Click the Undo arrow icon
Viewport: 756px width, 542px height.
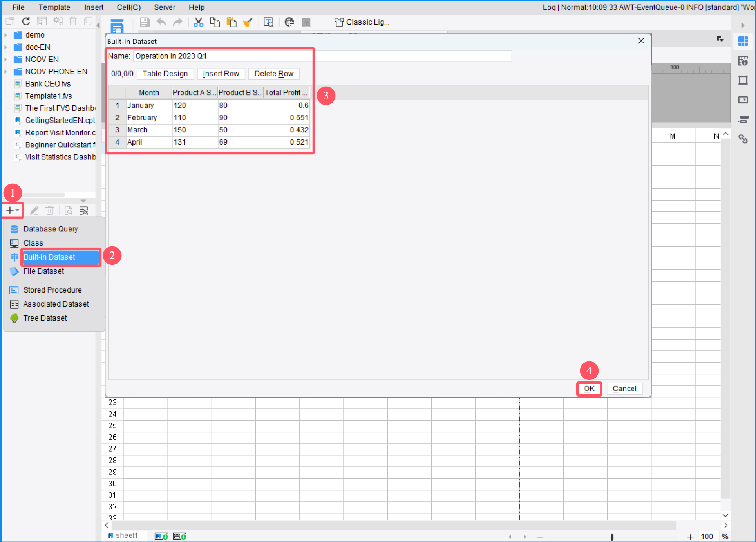[x=161, y=22]
